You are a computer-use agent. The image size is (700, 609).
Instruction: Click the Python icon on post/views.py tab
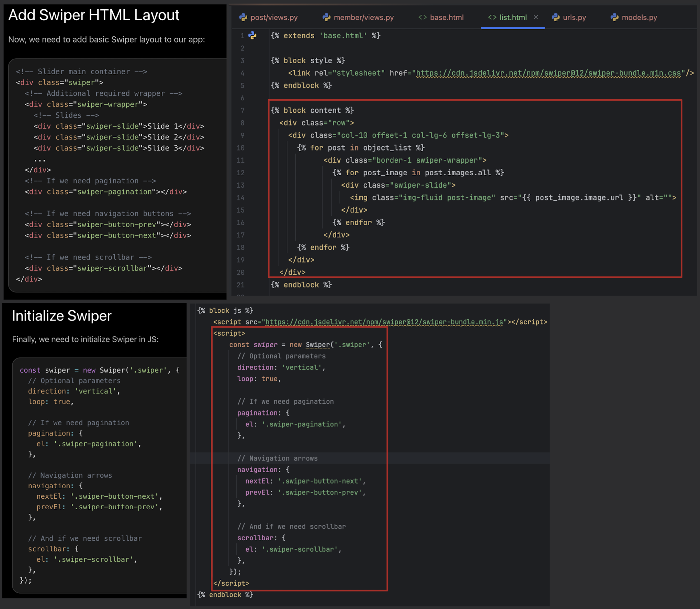pos(243,18)
